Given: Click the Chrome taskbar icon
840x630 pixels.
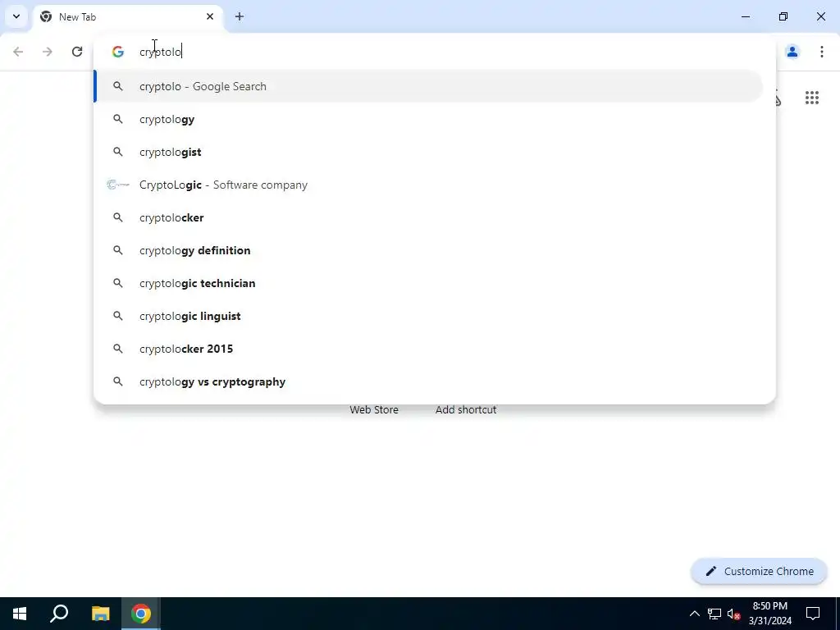Looking at the screenshot, I should [x=141, y=614].
